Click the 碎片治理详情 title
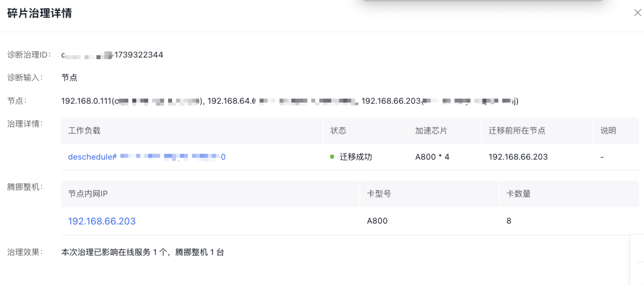The height and width of the screenshot is (285, 644). pyautogui.click(x=40, y=13)
